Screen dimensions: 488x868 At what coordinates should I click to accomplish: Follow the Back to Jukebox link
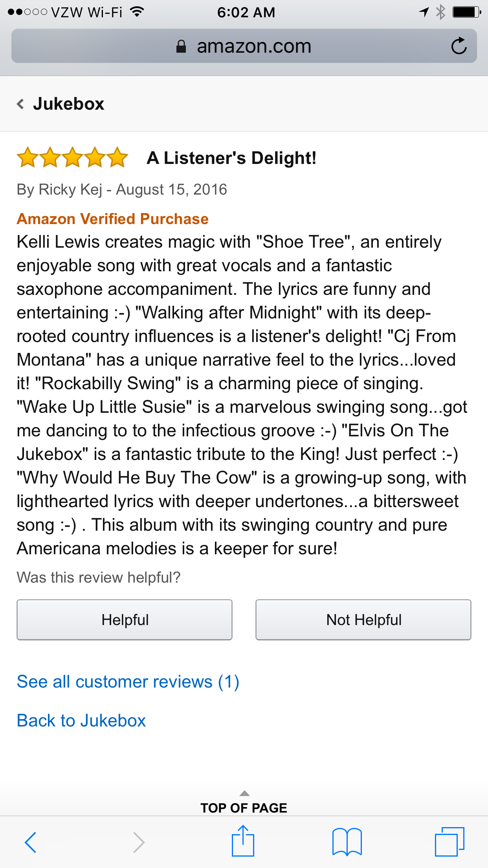click(81, 721)
